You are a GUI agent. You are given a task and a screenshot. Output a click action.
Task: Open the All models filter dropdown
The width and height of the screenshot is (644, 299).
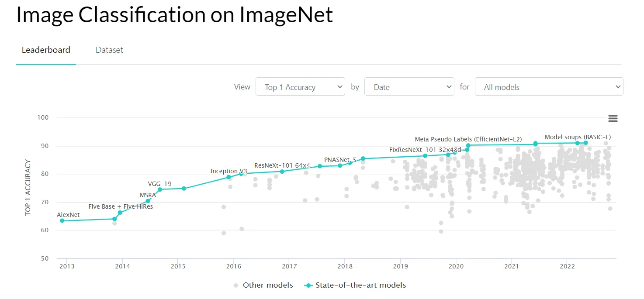(549, 87)
